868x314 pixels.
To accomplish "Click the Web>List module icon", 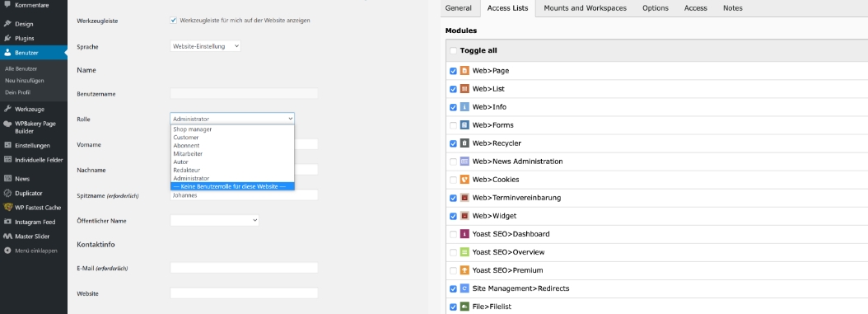I will point(465,89).
